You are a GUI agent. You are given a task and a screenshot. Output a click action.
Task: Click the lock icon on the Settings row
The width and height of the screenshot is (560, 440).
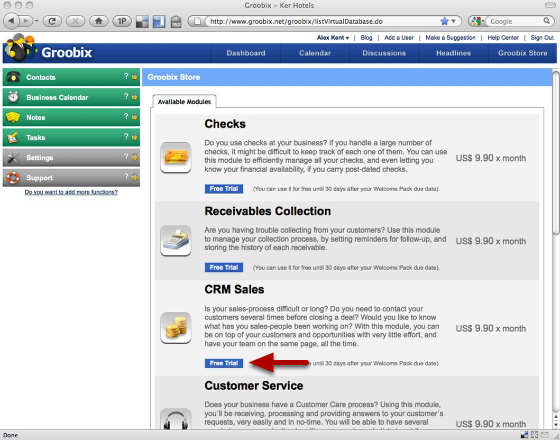click(x=134, y=156)
